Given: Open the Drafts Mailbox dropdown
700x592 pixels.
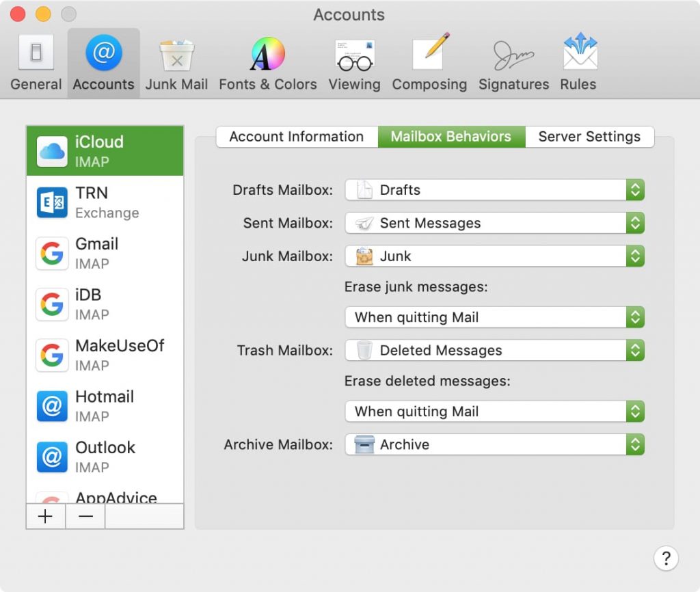Looking at the screenshot, I should pos(494,190).
